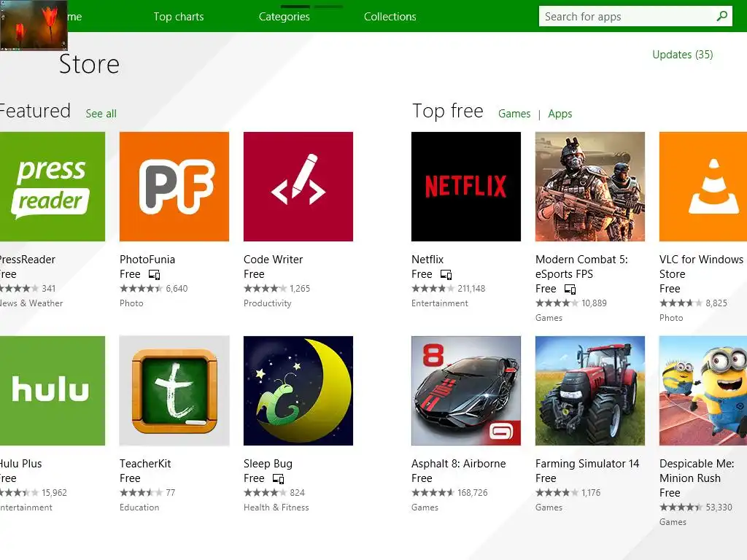Open the Asphalt 8: Airborne tile
This screenshot has width=747, height=560.
click(x=466, y=391)
